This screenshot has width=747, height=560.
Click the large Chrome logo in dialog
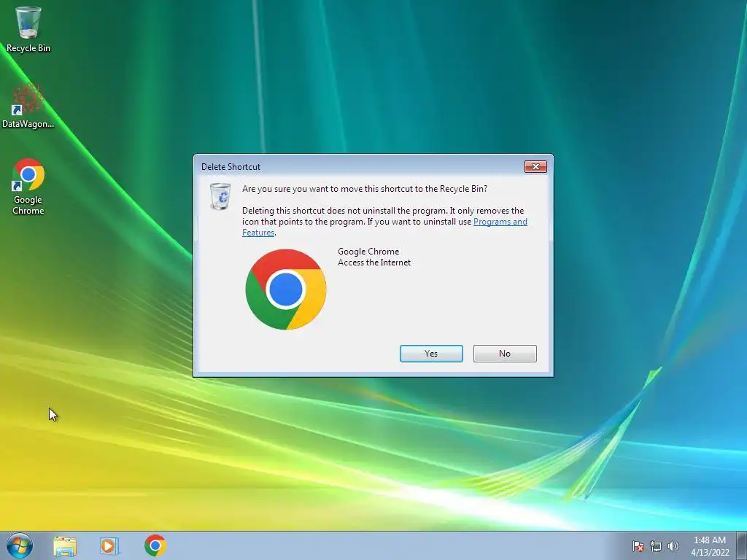tap(286, 289)
